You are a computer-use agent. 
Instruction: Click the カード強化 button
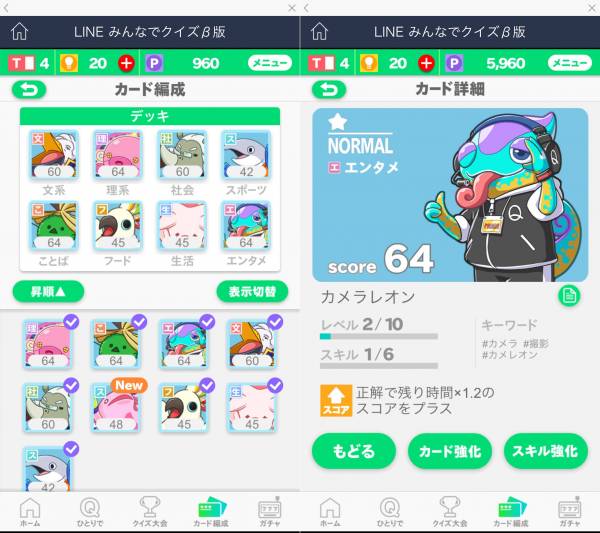[x=450, y=452]
